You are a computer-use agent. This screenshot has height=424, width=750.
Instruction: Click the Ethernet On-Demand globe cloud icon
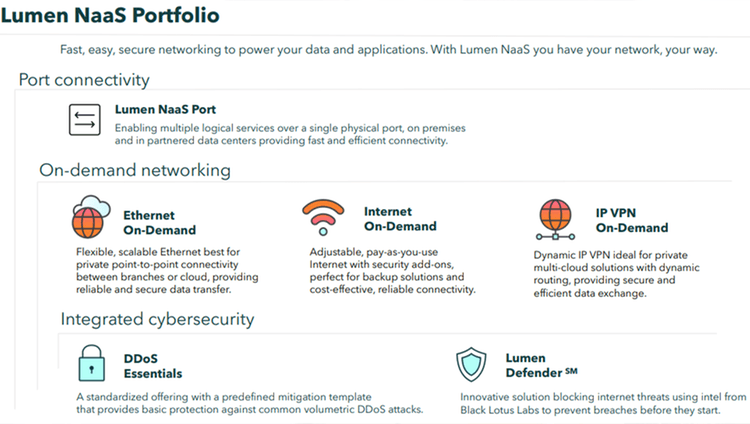click(x=91, y=217)
